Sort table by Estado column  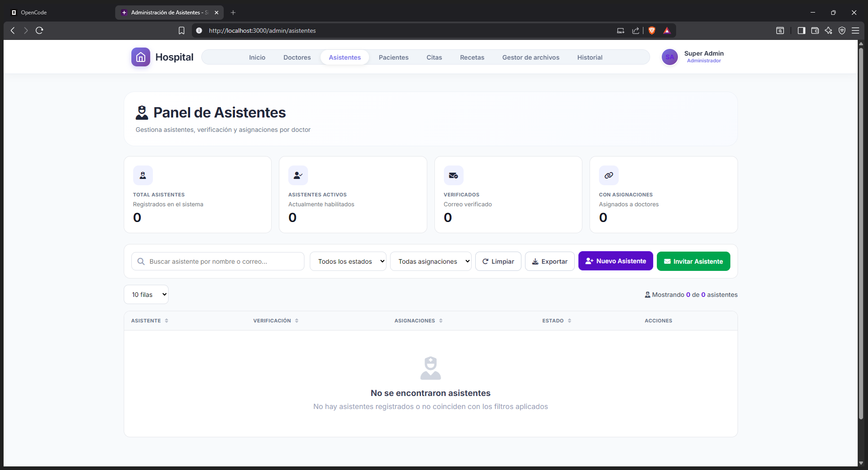click(557, 321)
